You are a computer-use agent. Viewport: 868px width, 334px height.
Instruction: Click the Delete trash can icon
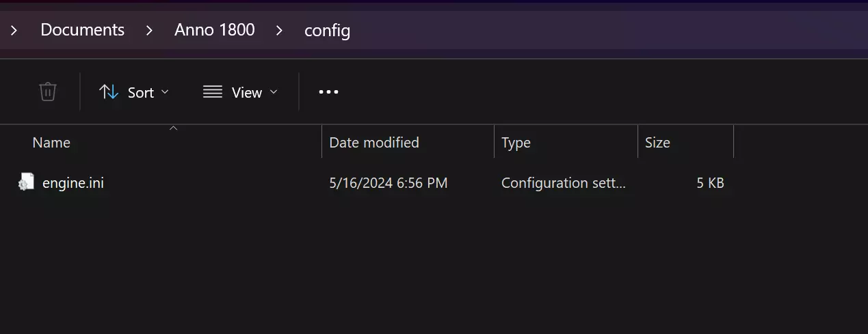pyautogui.click(x=47, y=92)
